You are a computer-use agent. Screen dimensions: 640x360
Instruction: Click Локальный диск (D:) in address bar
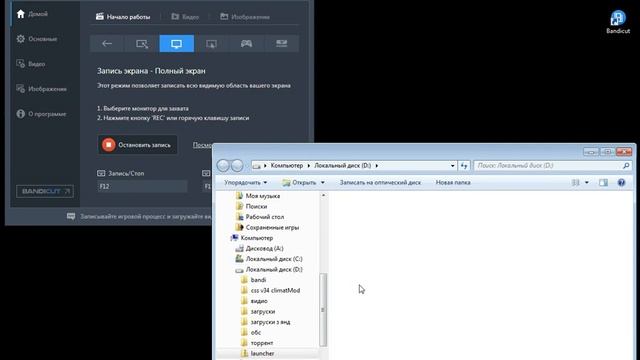342,165
